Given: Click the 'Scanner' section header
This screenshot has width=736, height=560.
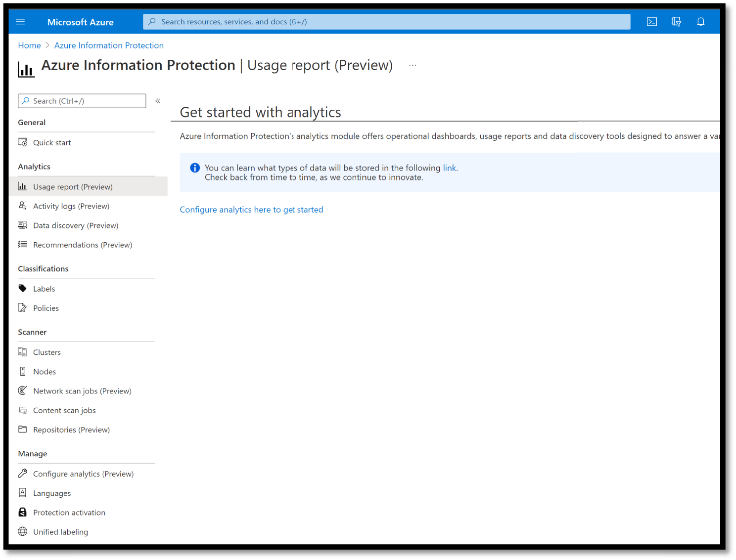Looking at the screenshot, I should coord(32,332).
